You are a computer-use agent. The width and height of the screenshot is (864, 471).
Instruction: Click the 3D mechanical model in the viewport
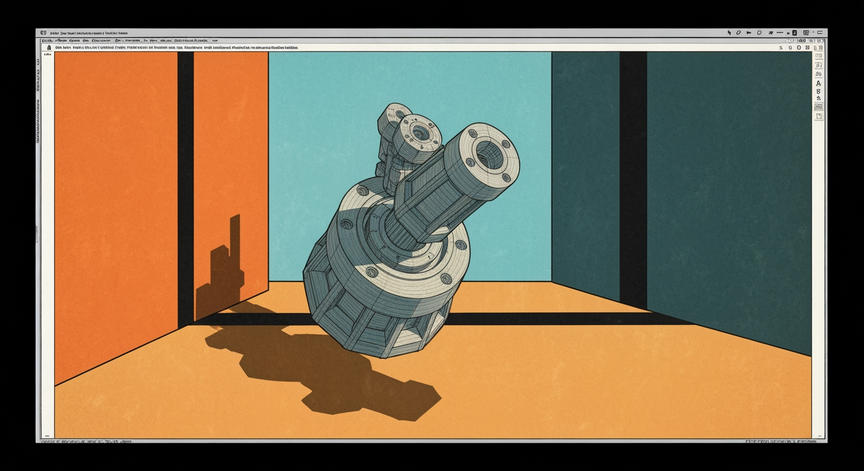tap(411, 231)
